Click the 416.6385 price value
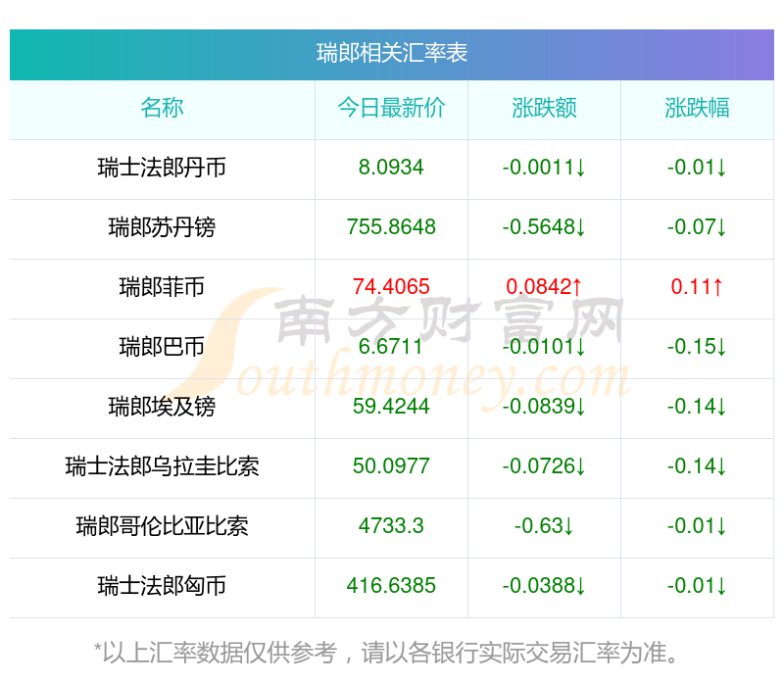 click(391, 585)
